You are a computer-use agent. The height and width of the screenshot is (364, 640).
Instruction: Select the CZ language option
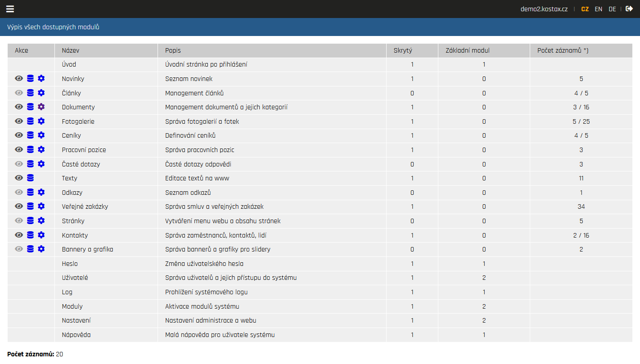pyautogui.click(x=585, y=9)
